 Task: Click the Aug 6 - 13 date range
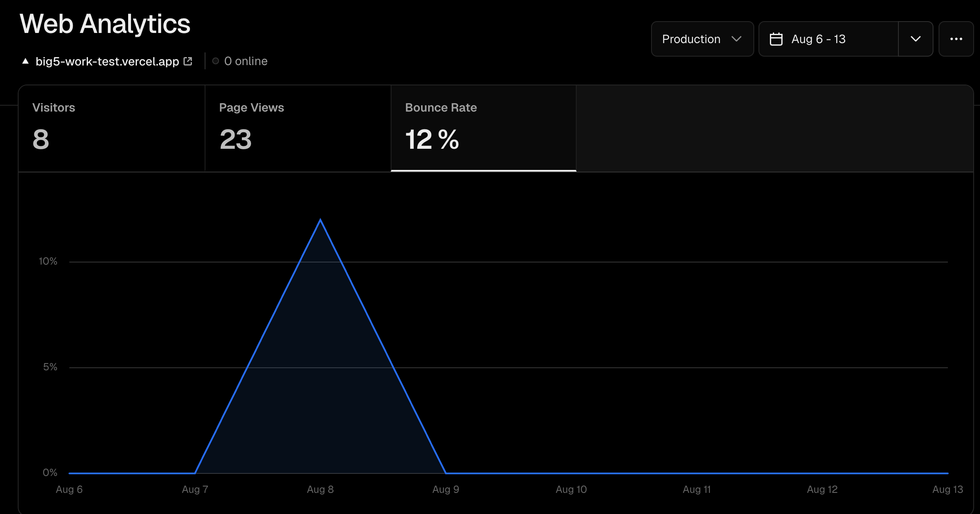pyautogui.click(x=818, y=39)
